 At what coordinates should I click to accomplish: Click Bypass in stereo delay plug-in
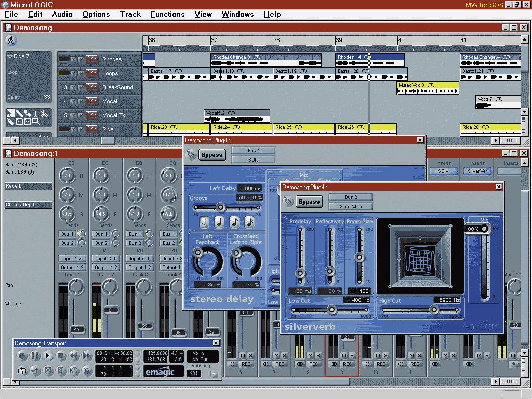(212, 155)
